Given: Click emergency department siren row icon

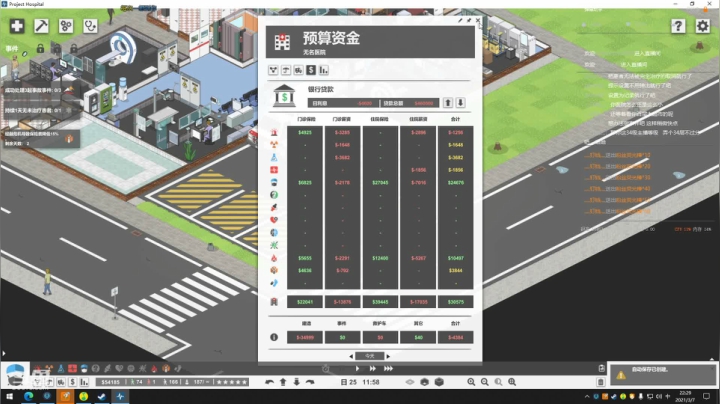Looking at the screenshot, I should (x=274, y=132).
